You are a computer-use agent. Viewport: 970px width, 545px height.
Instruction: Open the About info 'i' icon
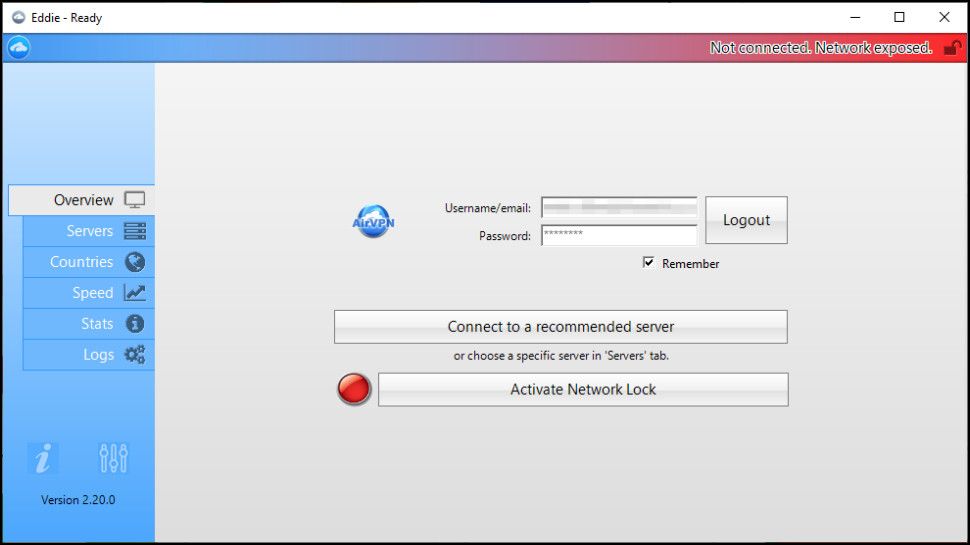(x=43, y=458)
